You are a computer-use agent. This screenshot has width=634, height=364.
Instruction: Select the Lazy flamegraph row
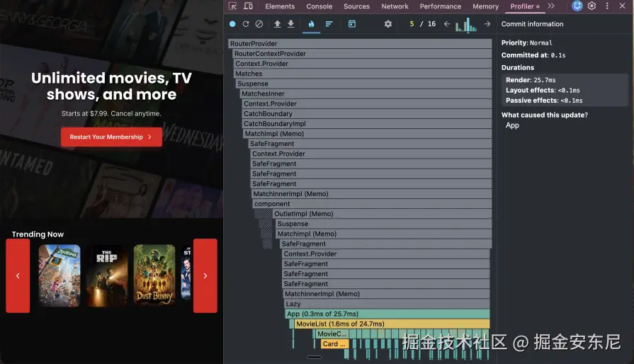click(x=387, y=304)
